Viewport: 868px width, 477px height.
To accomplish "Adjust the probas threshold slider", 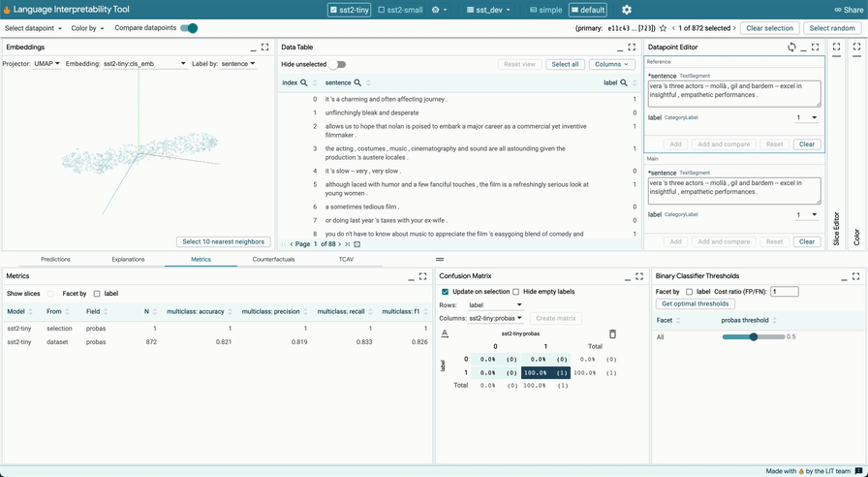I will 753,336.
